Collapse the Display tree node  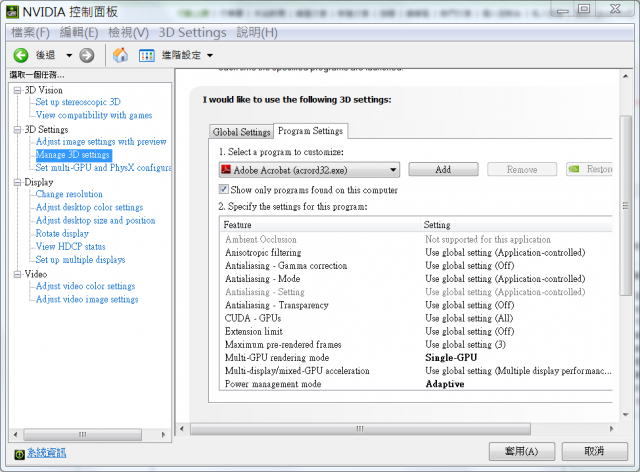click(18, 183)
